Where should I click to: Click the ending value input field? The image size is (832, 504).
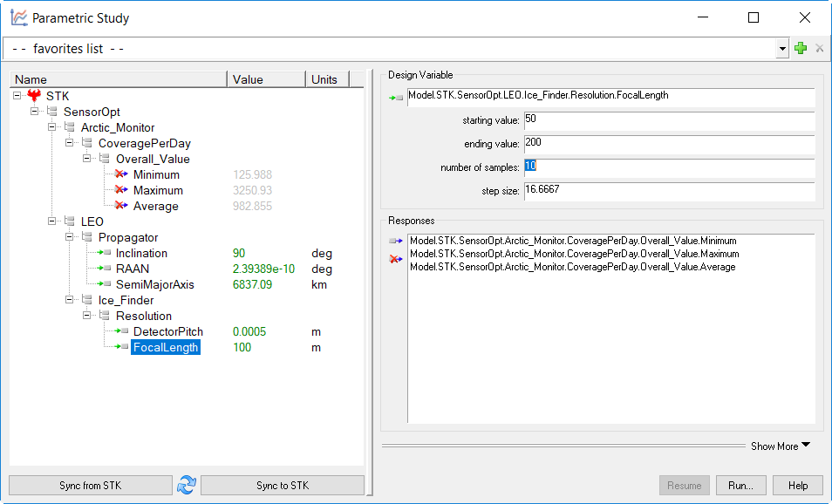[x=668, y=144]
